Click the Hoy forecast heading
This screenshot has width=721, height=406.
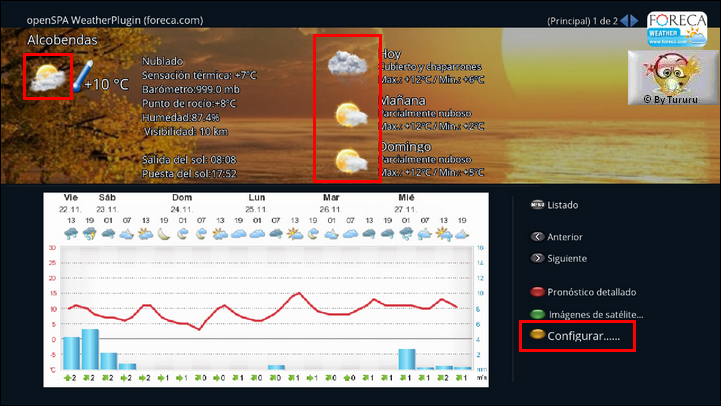390,54
